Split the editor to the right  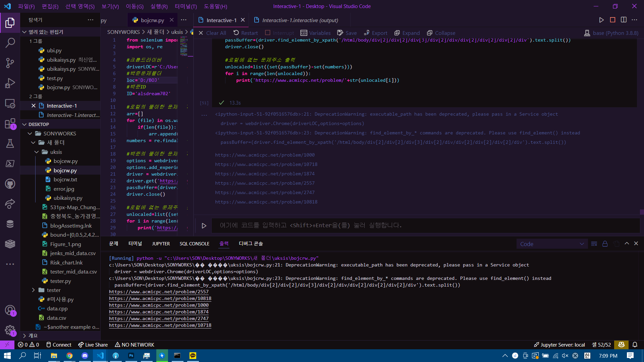tap(624, 20)
